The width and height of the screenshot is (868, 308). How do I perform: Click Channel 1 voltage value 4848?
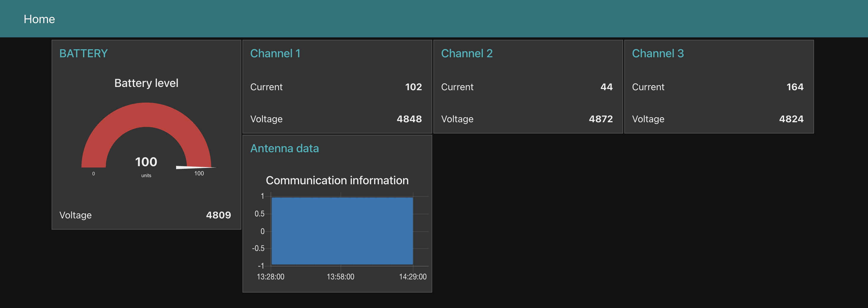[x=409, y=119]
